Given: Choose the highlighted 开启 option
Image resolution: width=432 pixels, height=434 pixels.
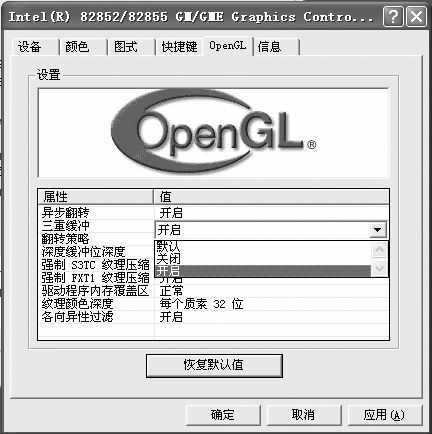Looking at the screenshot, I should point(263,271).
